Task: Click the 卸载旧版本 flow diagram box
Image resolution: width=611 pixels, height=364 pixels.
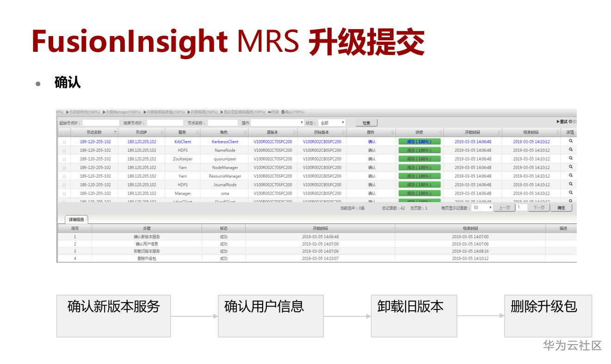Action: click(x=414, y=316)
